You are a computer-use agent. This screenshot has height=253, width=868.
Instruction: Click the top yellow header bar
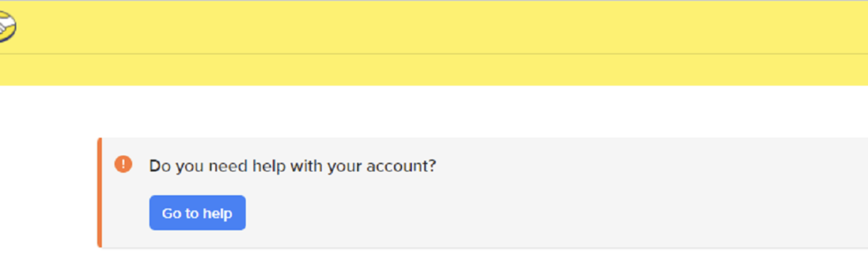pos(438,26)
